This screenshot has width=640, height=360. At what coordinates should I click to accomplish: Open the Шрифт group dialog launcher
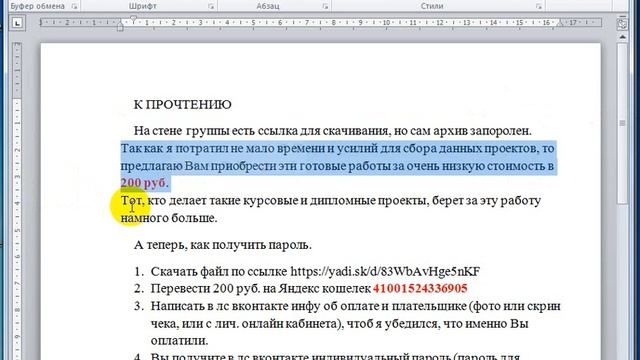click(211, 7)
